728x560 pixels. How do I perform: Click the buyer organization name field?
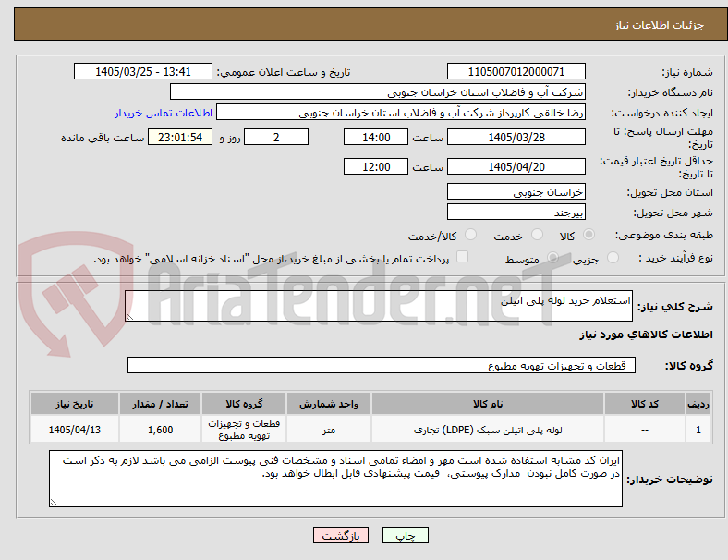click(x=378, y=91)
